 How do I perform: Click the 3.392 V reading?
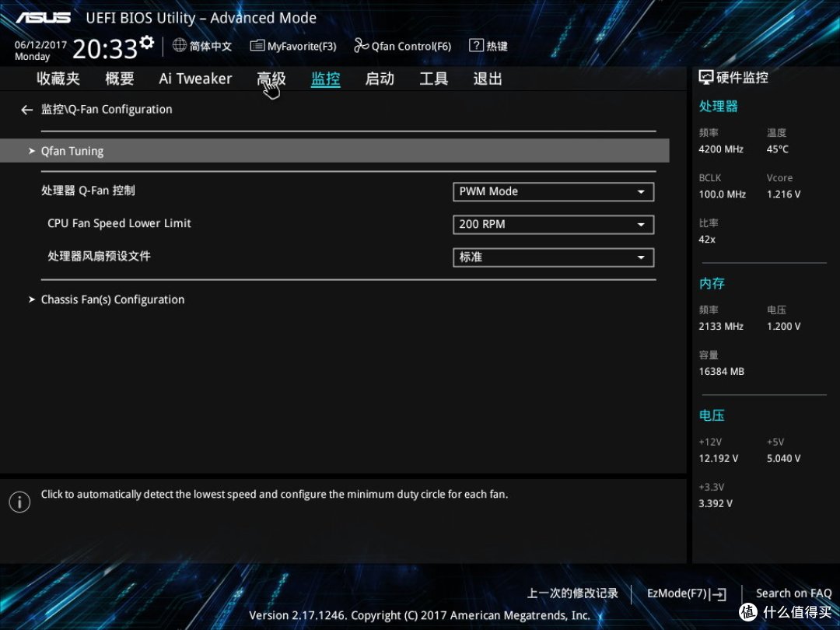coord(716,503)
